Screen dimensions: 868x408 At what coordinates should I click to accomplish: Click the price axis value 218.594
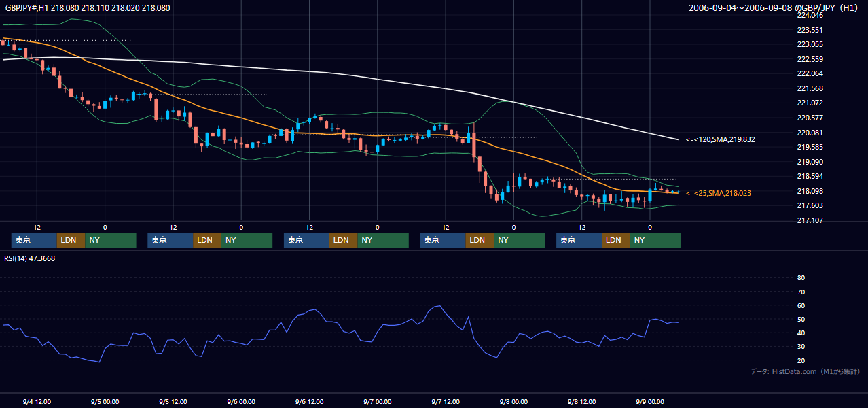(810, 176)
